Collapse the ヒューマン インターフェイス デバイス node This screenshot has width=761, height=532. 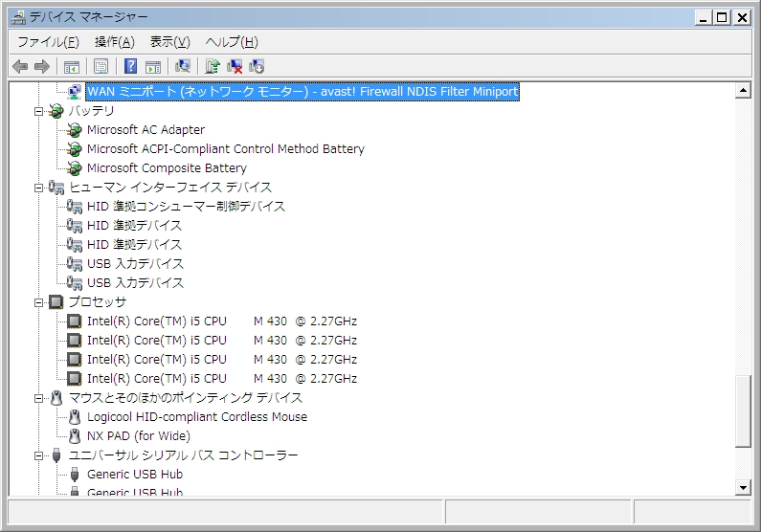coord(39,188)
